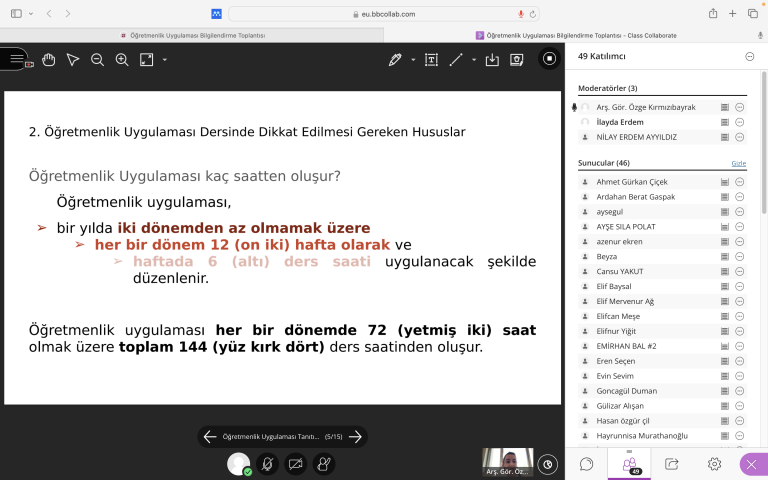Open the session menu hamburger button

coord(17,59)
